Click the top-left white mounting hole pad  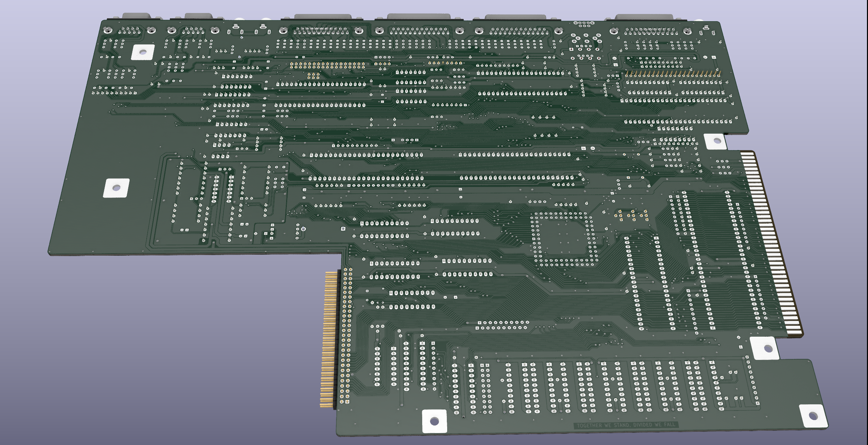pos(143,52)
